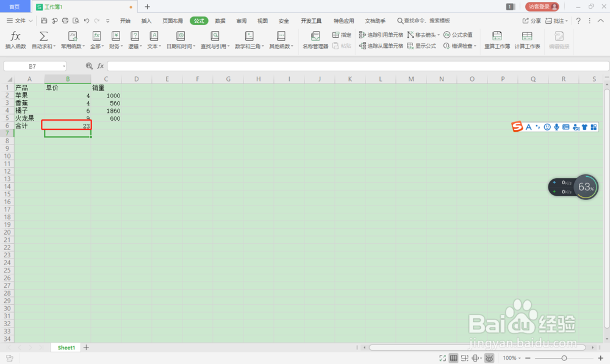610x364 pixels.
Task: Click the zoom out minus button
Action: point(528,358)
